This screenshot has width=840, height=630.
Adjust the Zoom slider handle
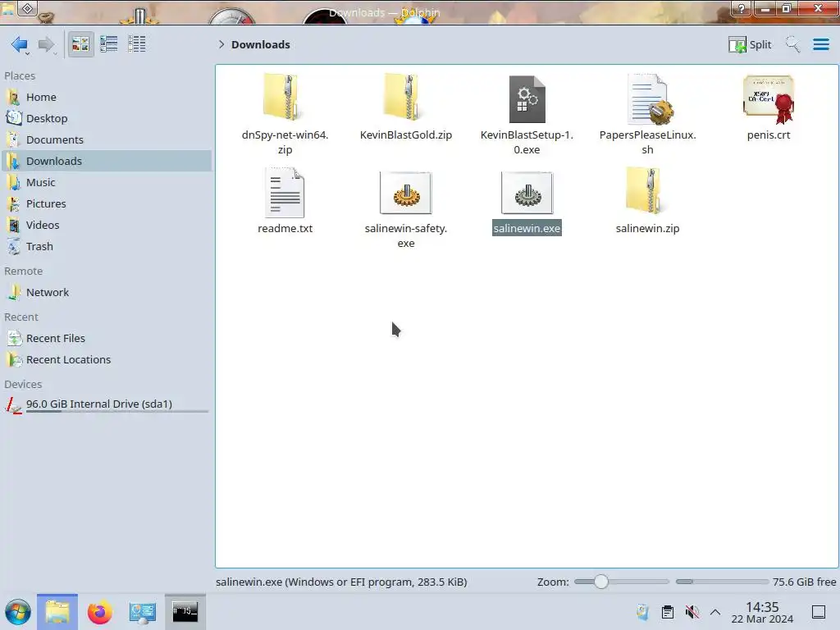pos(601,582)
